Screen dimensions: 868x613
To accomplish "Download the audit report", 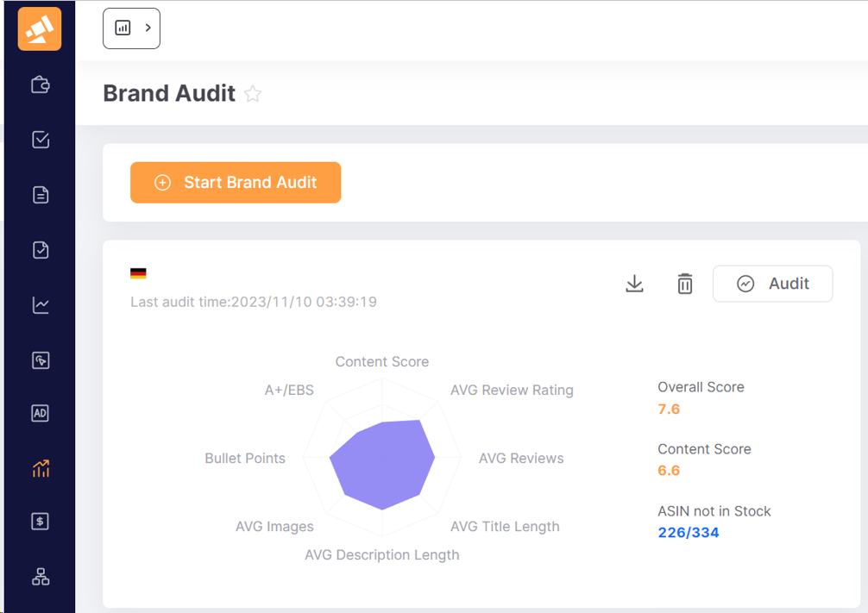I will (x=634, y=284).
